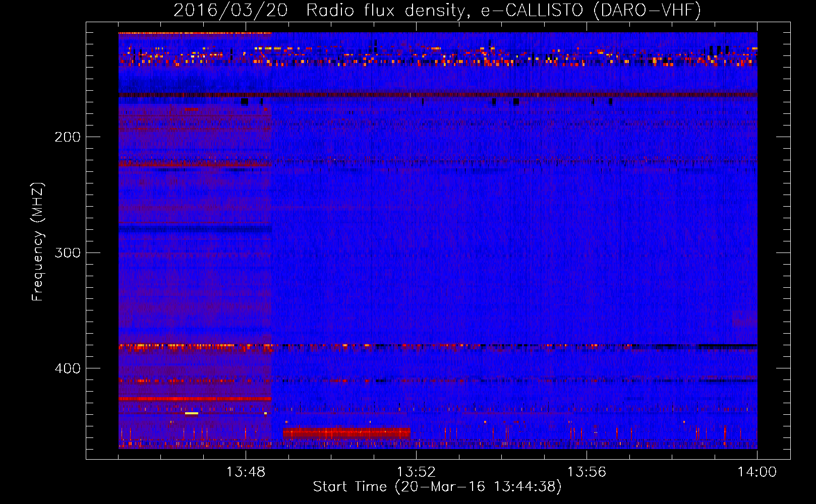Click the 14:00 time tick label

pyautogui.click(x=757, y=472)
